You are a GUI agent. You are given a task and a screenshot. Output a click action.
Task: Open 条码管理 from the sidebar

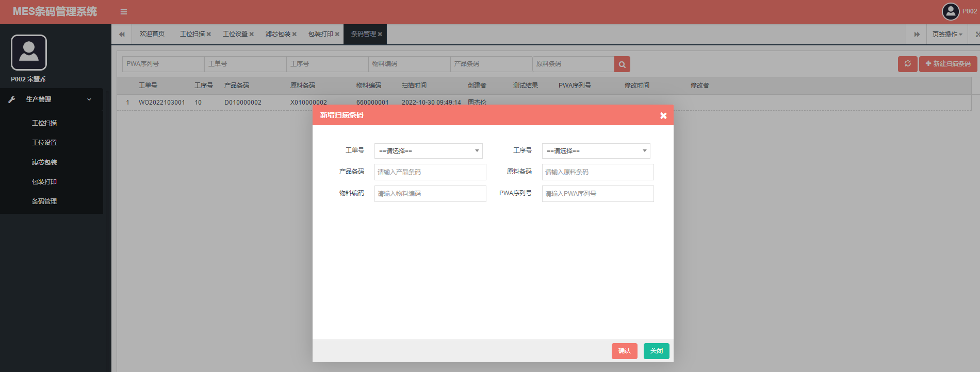point(44,201)
